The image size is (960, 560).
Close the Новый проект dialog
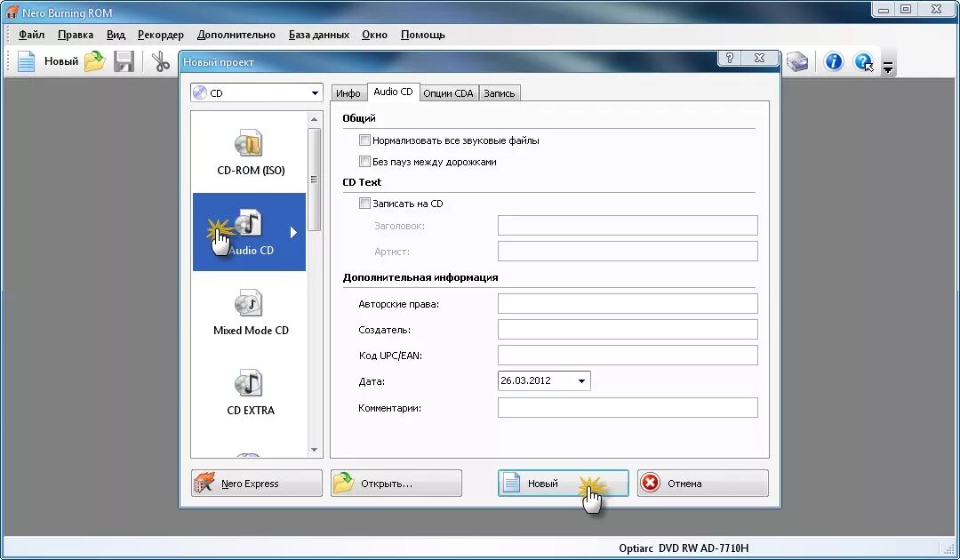(x=759, y=58)
